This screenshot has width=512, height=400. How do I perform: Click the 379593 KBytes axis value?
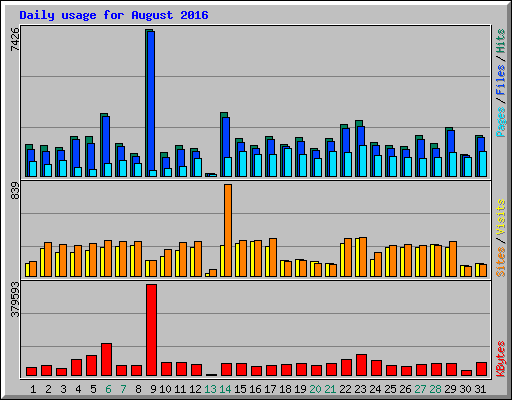(x=15, y=299)
